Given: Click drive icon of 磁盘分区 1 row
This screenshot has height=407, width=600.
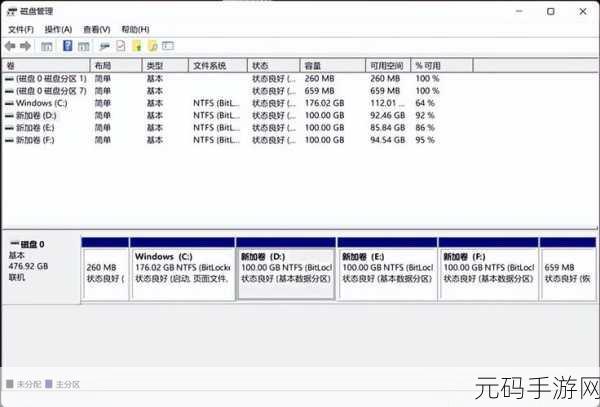Looking at the screenshot, I should [9, 79].
